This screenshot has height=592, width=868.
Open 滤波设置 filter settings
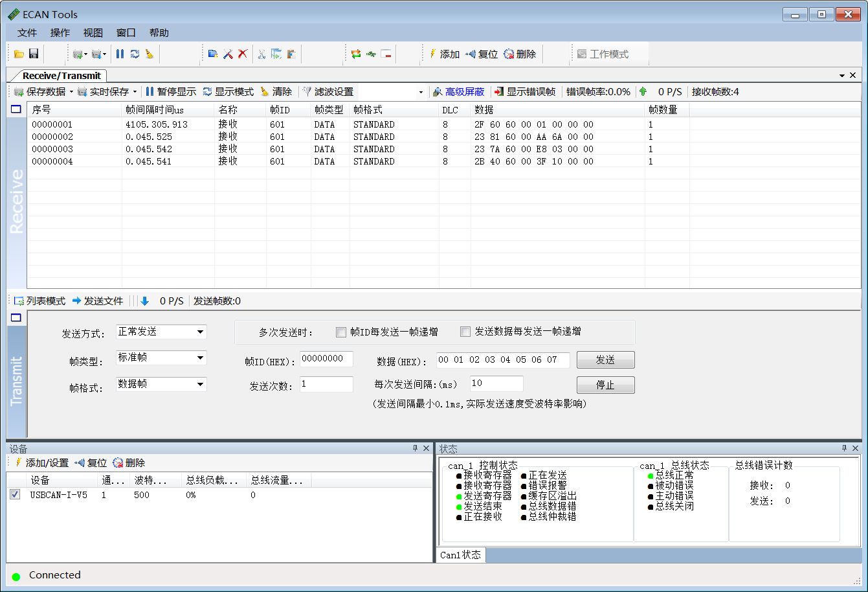click(x=328, y=92)
